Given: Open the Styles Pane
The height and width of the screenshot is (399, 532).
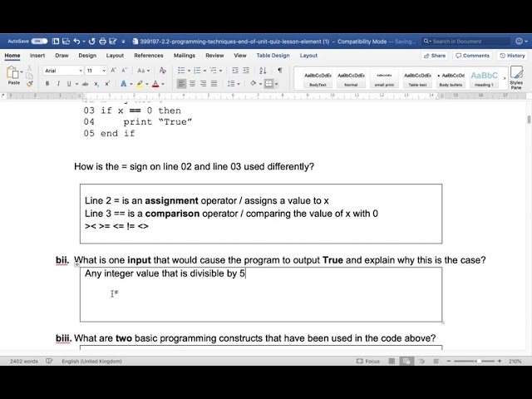Looking at the screenshot, I should 516,77.
